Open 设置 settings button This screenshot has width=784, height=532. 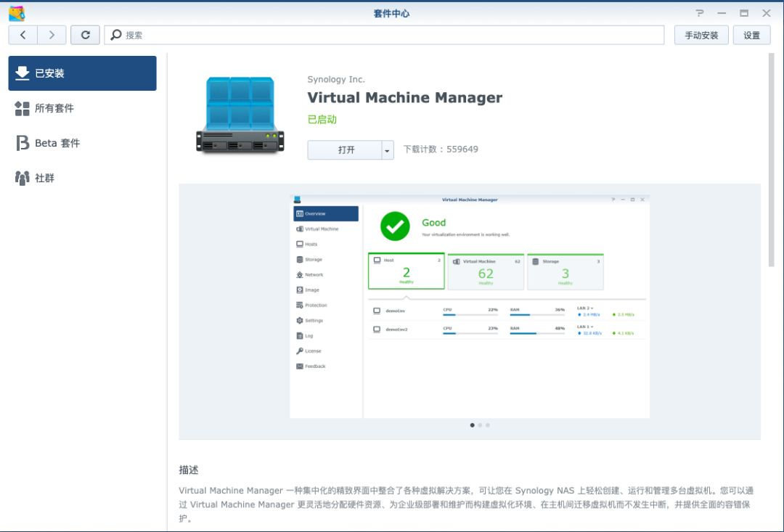tap(751, 35)
